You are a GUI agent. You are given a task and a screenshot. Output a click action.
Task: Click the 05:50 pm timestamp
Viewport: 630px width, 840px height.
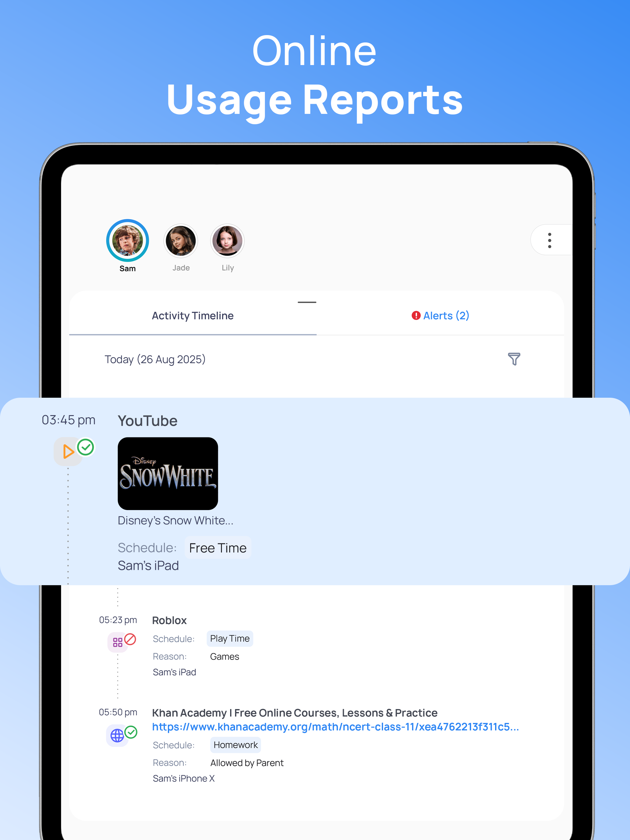[118, 712]
